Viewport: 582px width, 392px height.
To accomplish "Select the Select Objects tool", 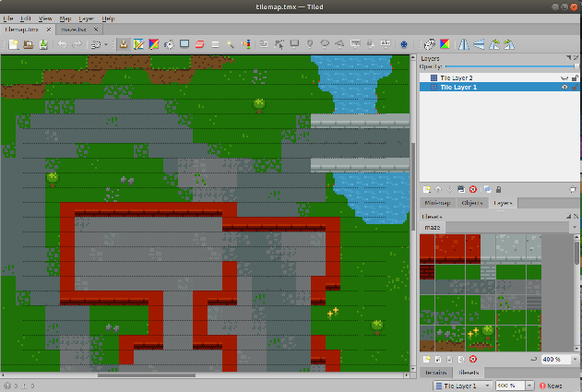I will click(264, 44).
